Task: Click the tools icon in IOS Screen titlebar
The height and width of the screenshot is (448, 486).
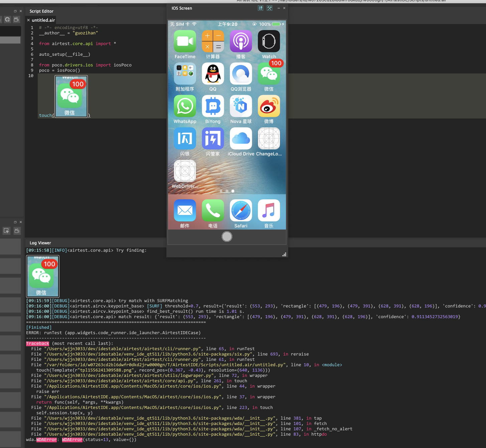Action: pos(270,8)
